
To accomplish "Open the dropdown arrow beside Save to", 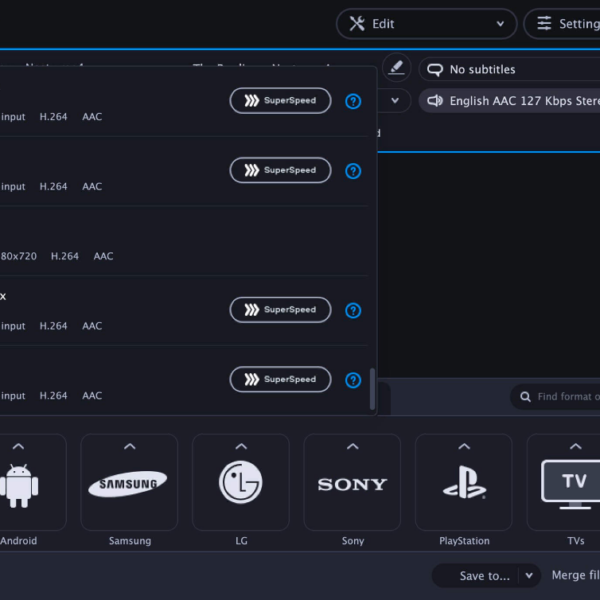I will pyautogui.click(x=530, y=575).
